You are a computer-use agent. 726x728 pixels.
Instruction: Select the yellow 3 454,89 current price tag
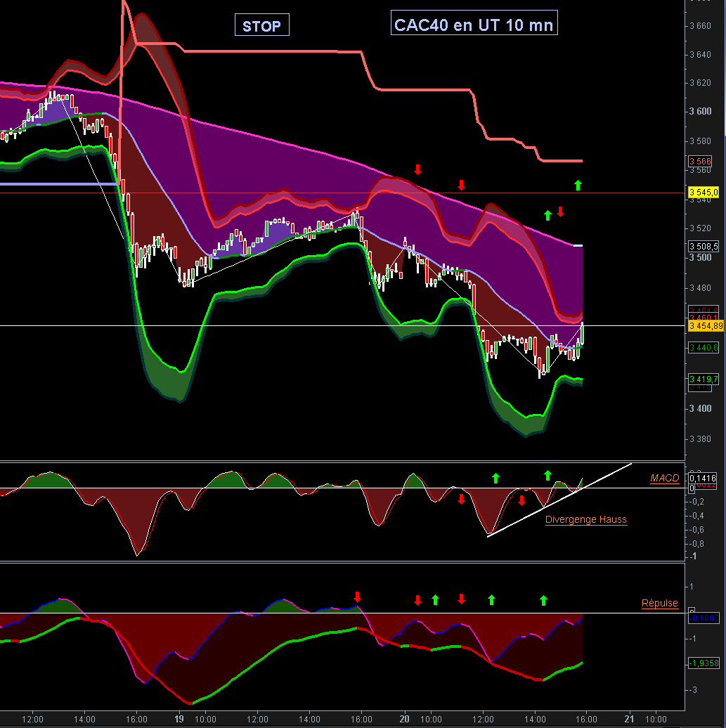706,326
